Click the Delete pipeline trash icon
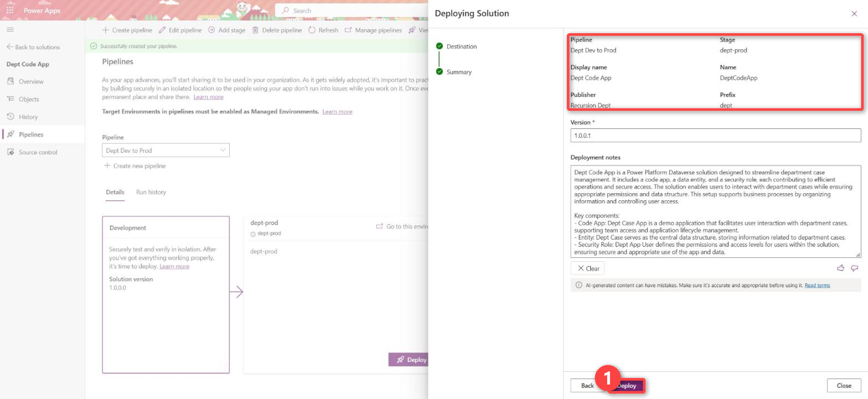The image size is (868, 399). [255, 30]
